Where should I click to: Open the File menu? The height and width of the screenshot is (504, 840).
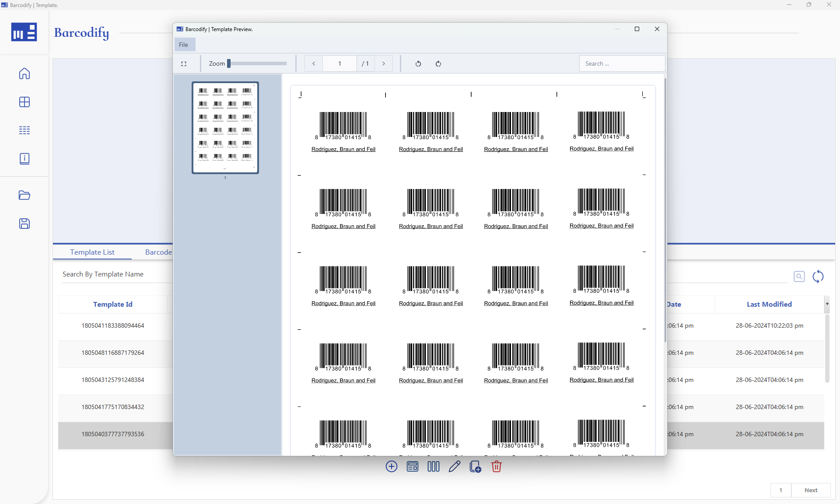184,44
